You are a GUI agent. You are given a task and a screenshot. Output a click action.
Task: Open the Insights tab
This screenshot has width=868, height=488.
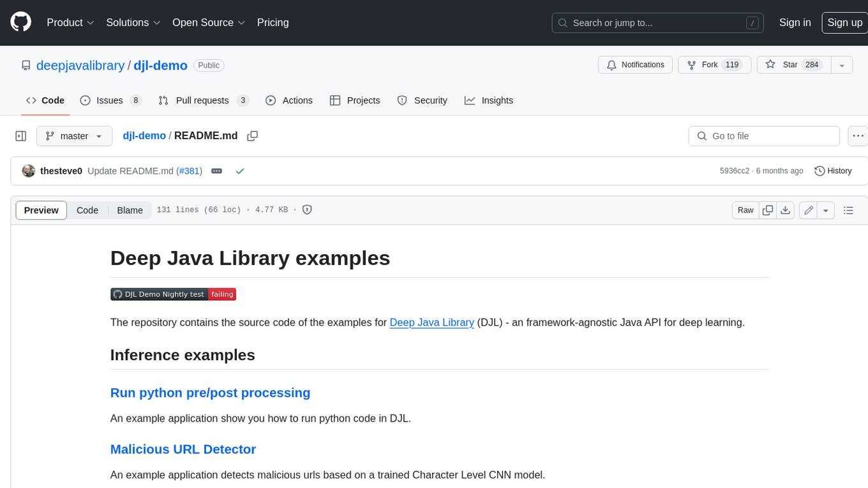click(x=488, y=100)
